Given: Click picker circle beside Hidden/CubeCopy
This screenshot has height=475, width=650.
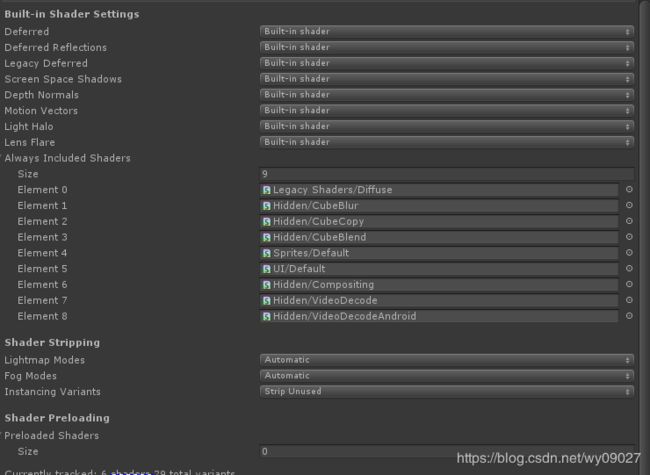Looking at the screenshot, I should (629, 222).
